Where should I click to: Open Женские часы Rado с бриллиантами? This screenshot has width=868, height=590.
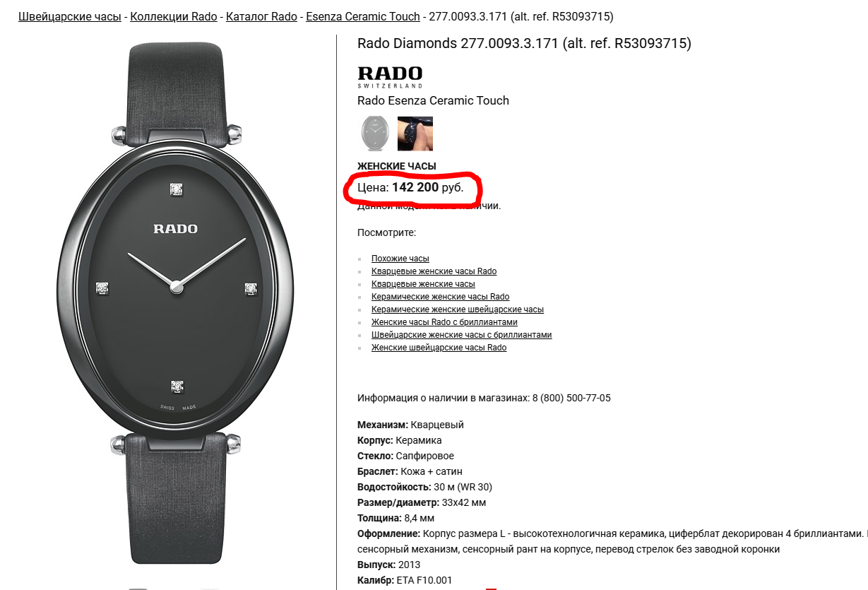pyautogui.click(x=444, y=322)
